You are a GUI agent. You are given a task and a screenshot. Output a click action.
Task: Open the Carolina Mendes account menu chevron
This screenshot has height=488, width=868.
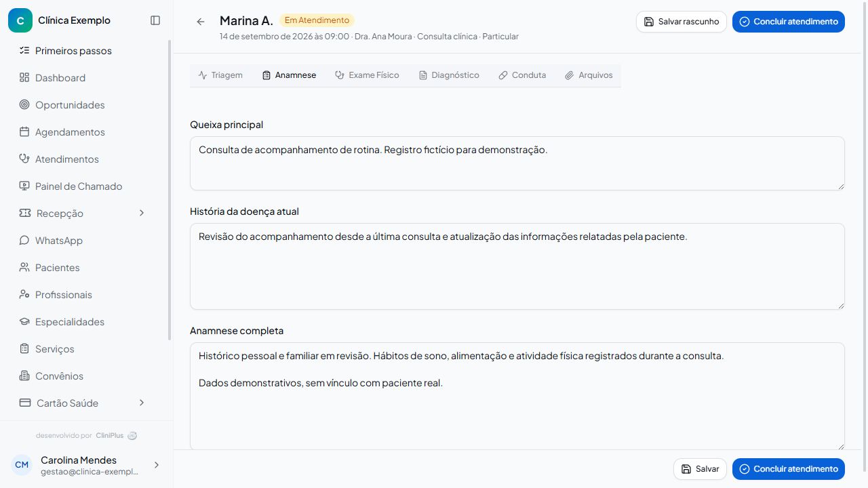(157, 465)
